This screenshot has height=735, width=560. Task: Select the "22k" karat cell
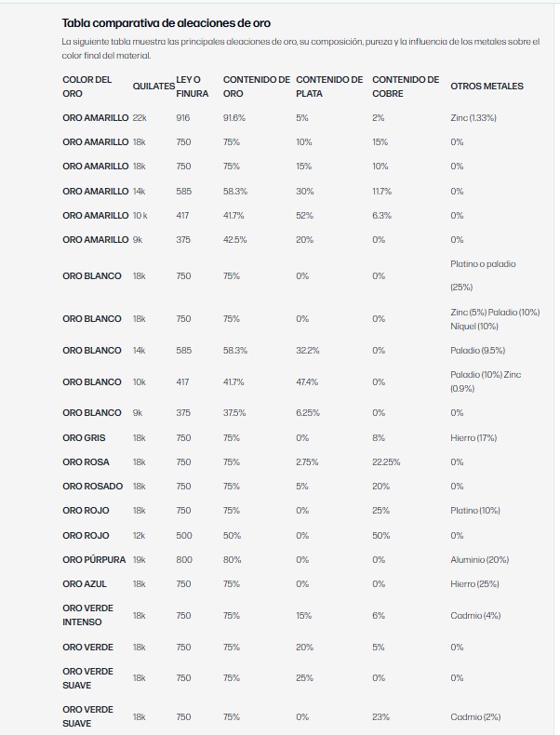pyautogui.click(x=140, y=118)
